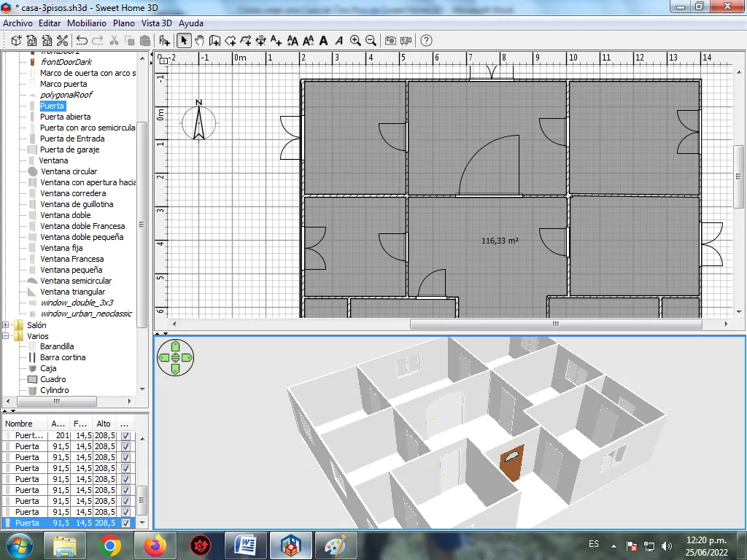Select Ventana circular in the catalog
The width and height of the screenshot is (747, 560).
[69, 171]
